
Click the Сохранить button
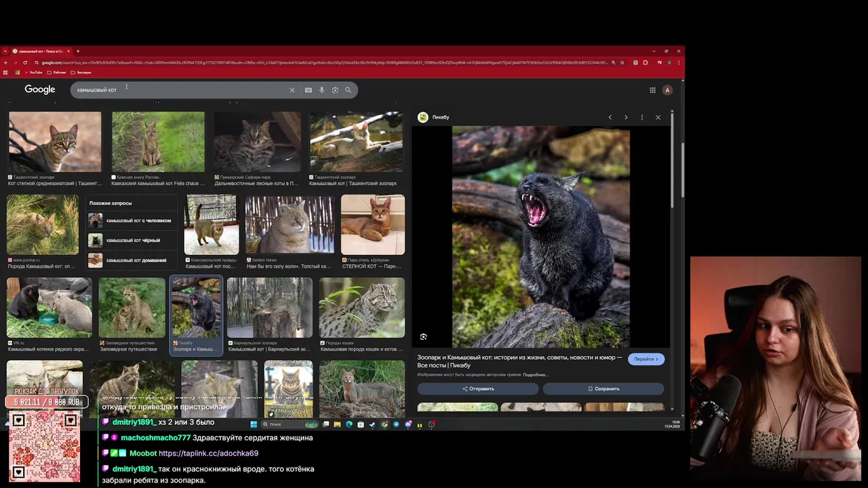(604, 389)
